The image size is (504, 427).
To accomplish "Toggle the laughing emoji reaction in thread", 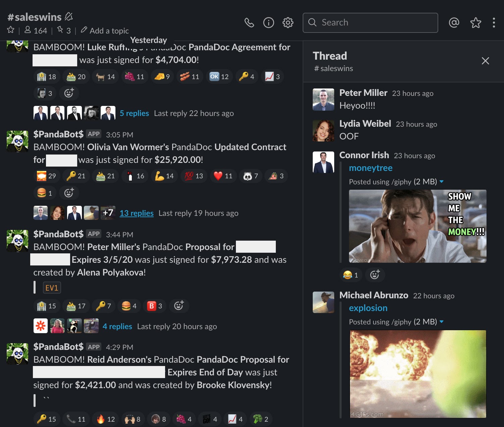I will (x=351, y=275).
